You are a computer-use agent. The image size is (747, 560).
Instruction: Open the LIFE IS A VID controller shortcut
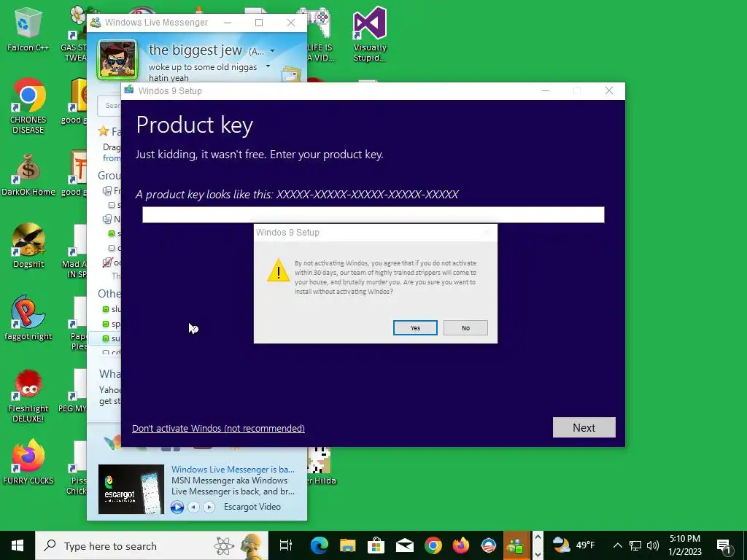320,34
